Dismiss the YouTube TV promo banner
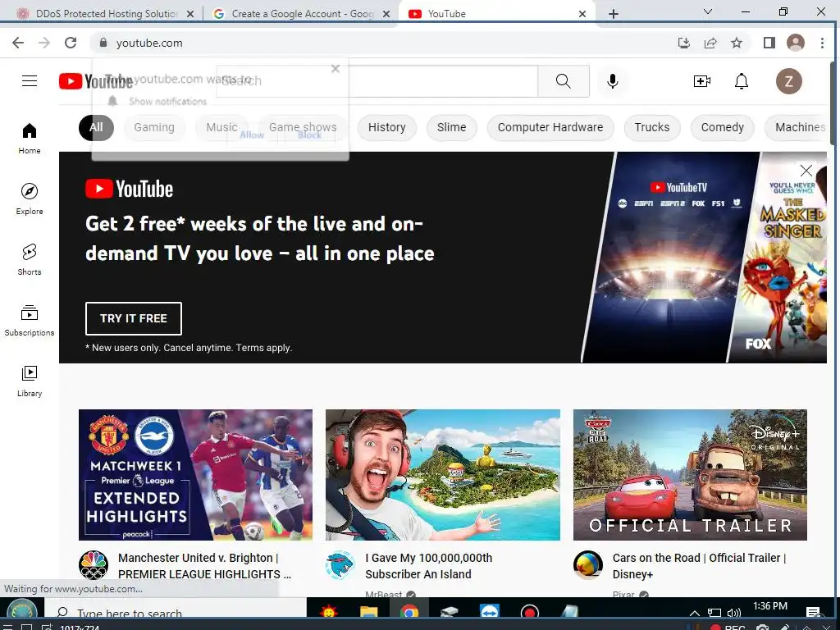 click(806, 171)
